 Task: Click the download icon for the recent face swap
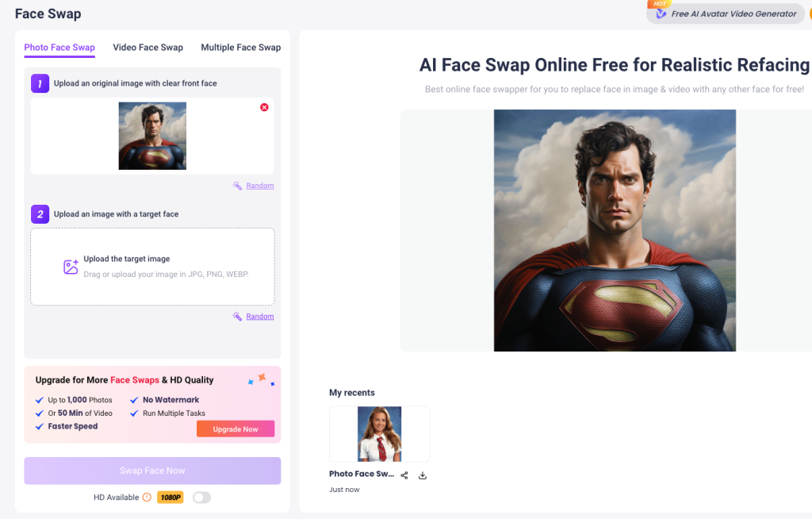(x=422, y=475)
